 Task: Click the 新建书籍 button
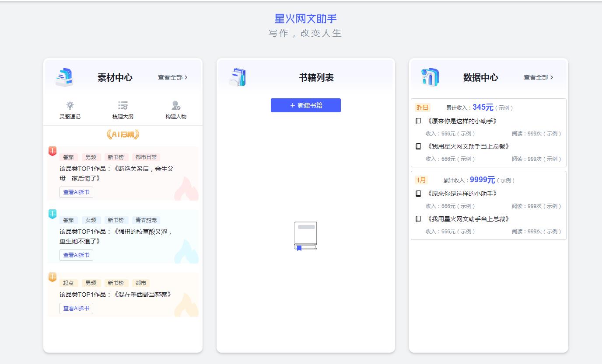click(x=305, y=105)
